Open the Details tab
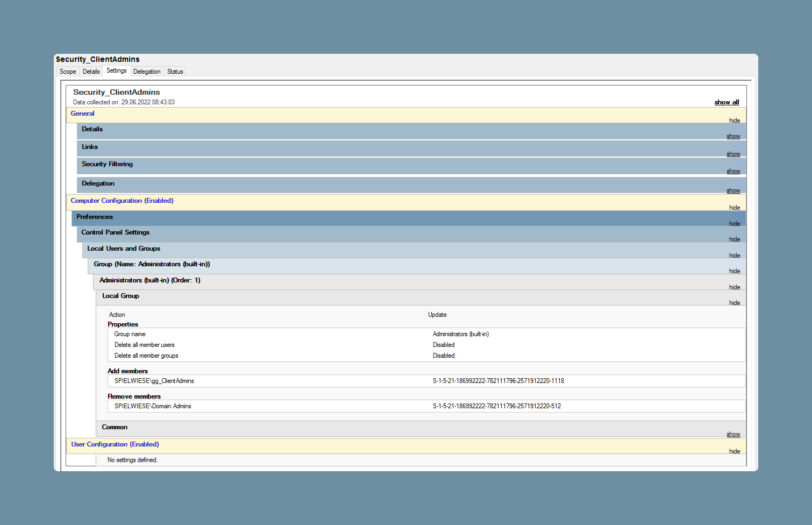The height and width of the screenshot is (525, 812). (91, 72)
